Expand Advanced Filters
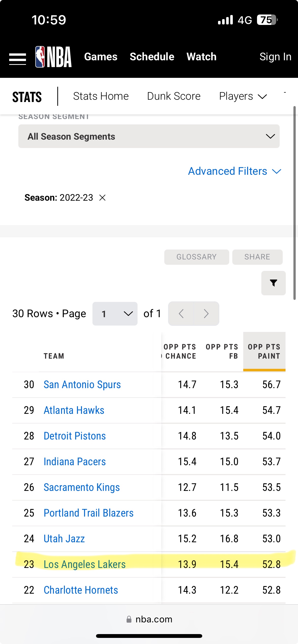The width and height of the screenshot is (298, 644). (x=234, y=171)
